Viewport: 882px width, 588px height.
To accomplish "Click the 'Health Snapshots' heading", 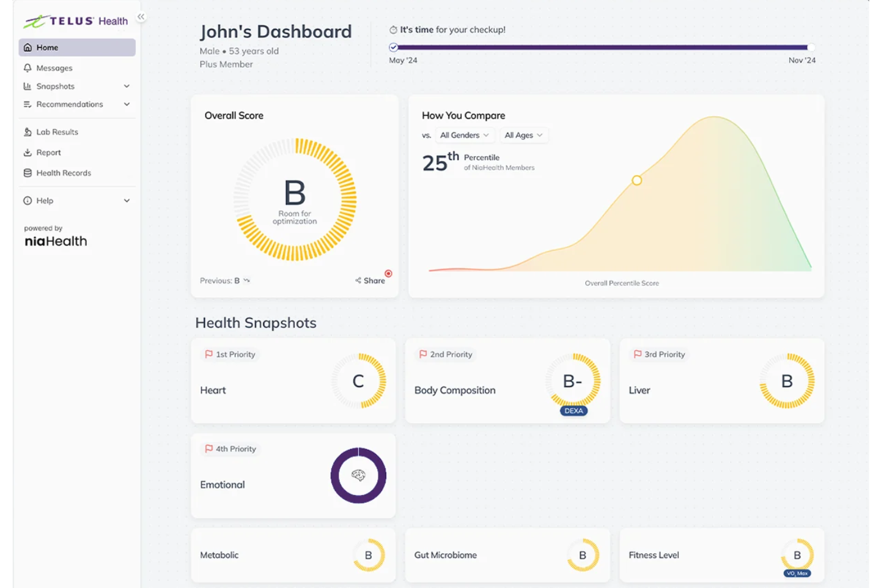I will [256, 323].
